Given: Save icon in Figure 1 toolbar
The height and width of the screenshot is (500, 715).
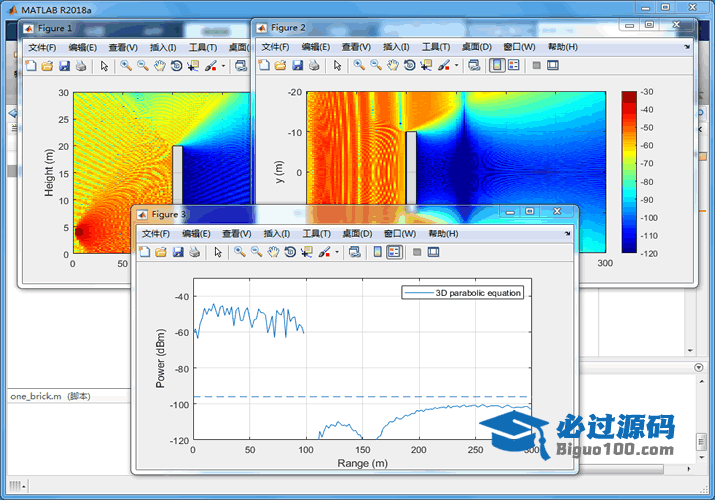Looking at the screenshot, I should [64, 66].
